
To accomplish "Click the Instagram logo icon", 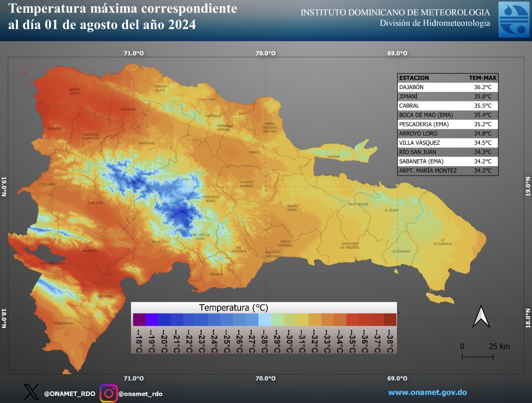I will (109, 393).
